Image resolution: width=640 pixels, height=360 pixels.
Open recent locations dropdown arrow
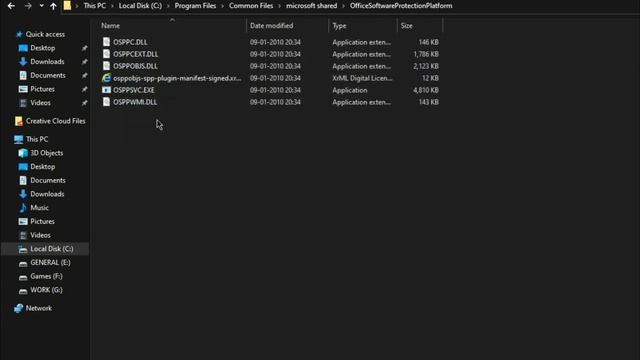[41, 6]
